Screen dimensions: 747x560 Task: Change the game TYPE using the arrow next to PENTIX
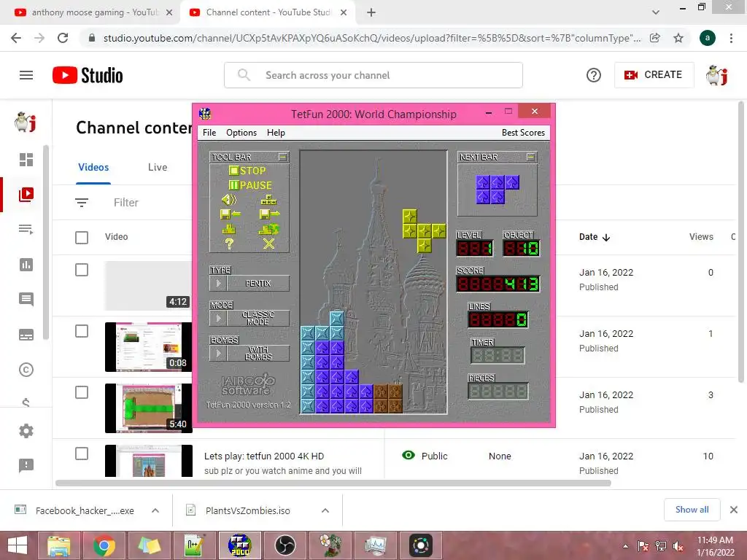click(218, 284)
